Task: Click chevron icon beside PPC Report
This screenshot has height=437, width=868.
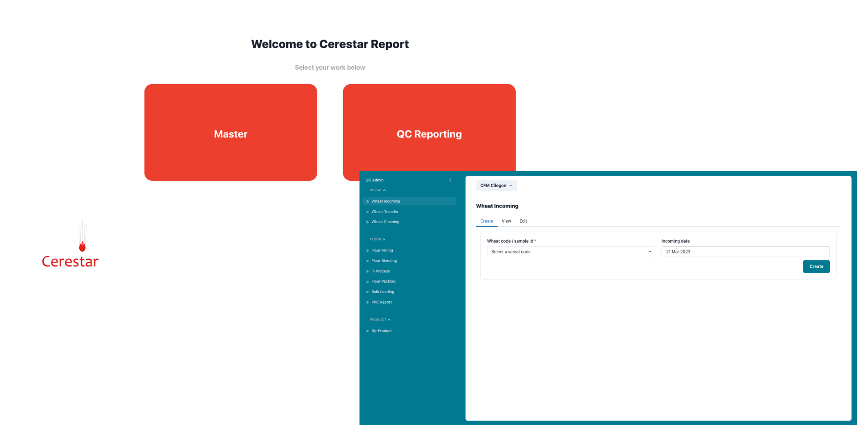Action: (x=367, y=302)
